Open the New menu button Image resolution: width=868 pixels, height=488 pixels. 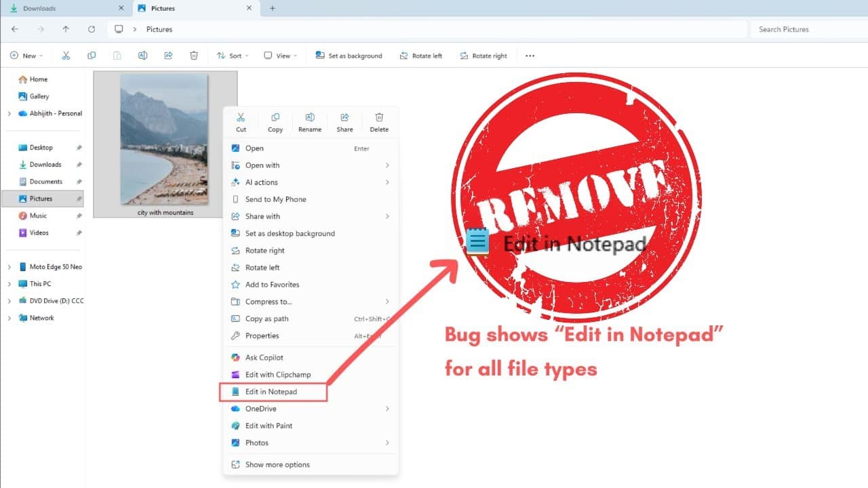click(26, 56)
